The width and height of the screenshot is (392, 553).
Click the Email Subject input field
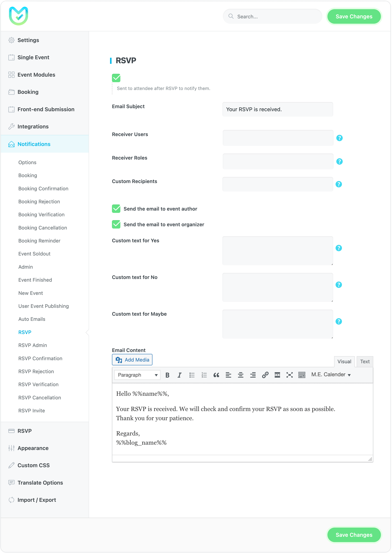click(278, 109)
